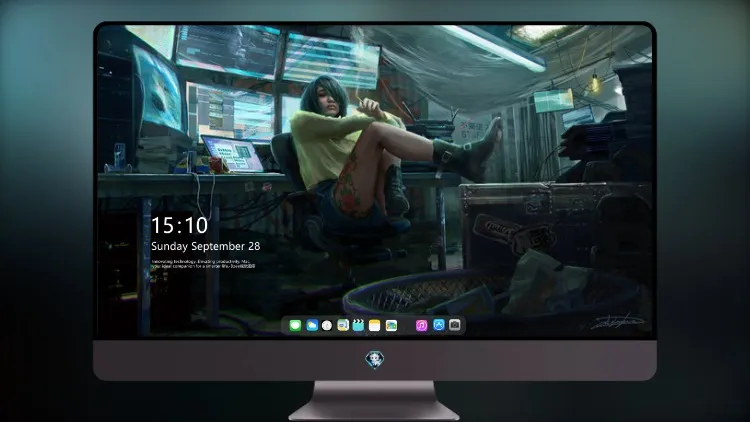Image resolution: width=750 pixels, height=422 pixels.
Task: Open the Maps app in dock
Action: coord(343,326)
